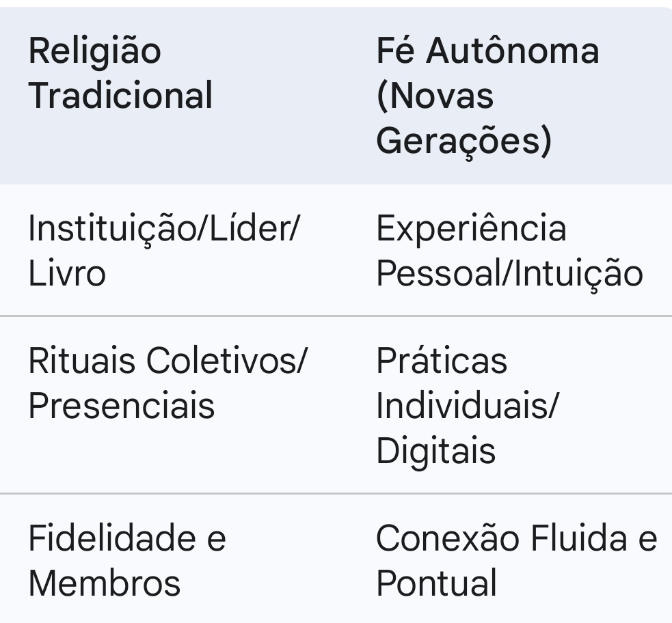Click the "Fé Autônoma (Novas Gerações)" header
672x623 pixels.
coord(487,96)
